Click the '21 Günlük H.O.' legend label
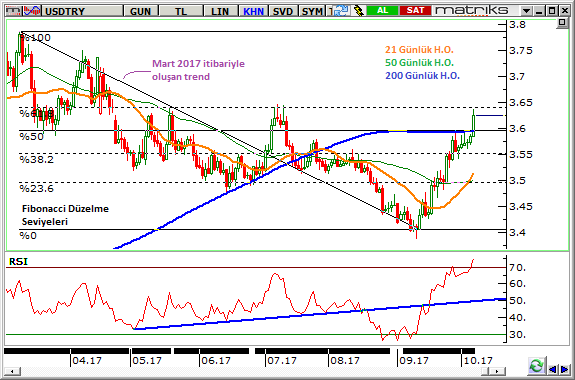The height and width of the screenshot is (380, 575). click(x=419, y=50)
